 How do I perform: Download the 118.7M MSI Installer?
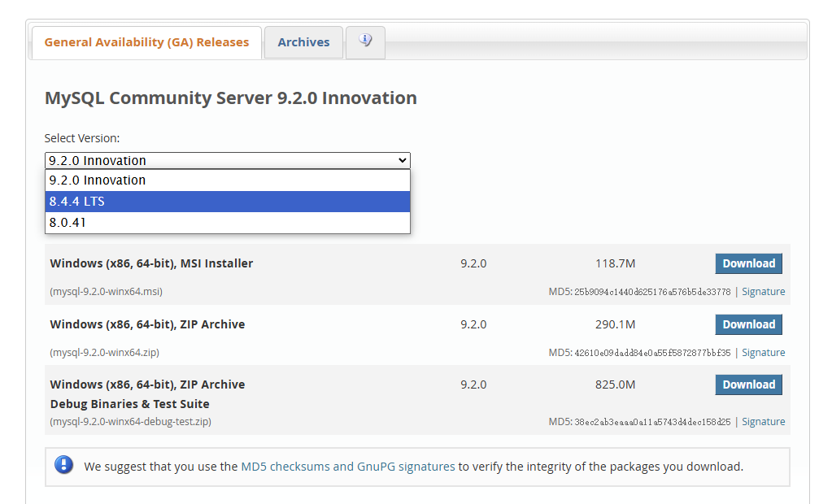(x=749, y=263)
